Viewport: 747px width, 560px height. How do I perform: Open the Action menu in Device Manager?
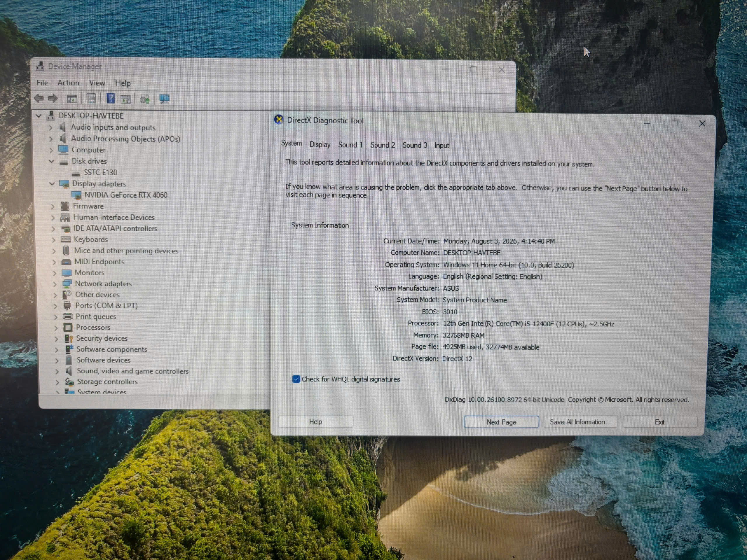click(x=68, y=83)
